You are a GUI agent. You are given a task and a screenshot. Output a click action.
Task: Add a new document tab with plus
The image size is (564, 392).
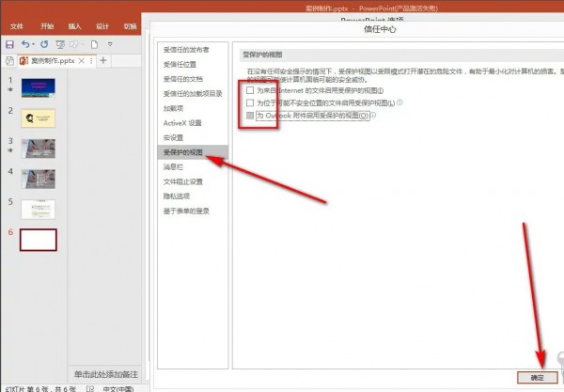103,60
